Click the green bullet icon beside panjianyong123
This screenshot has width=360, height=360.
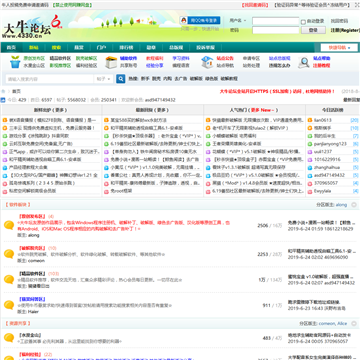[310, 144]
